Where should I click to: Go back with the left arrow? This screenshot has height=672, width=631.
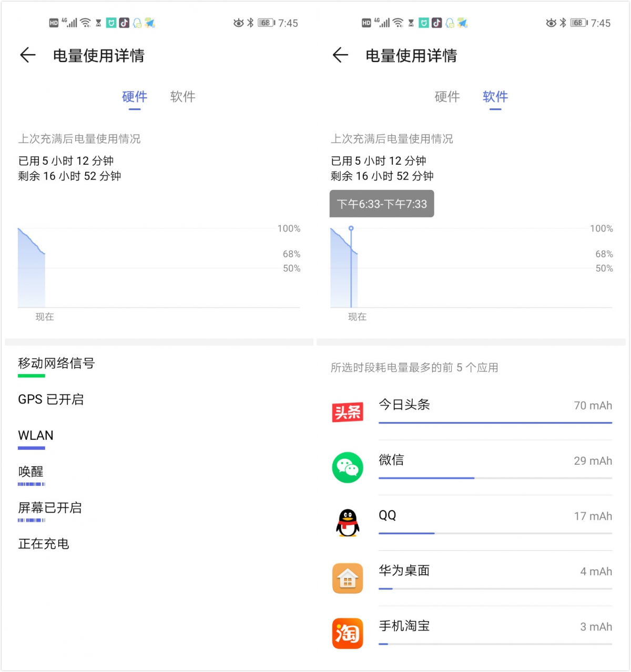coord(27,55)
